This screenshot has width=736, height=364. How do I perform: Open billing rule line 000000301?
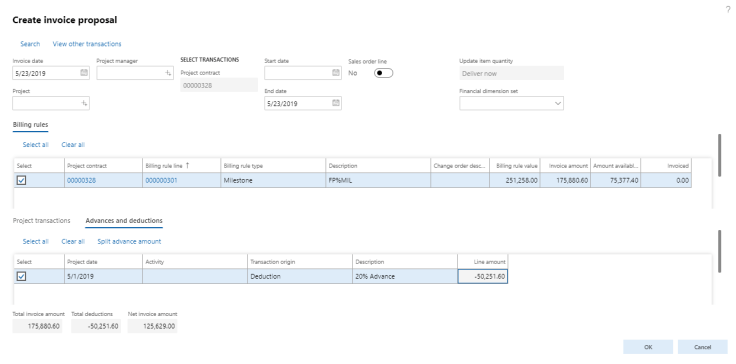tap(161, 180)
